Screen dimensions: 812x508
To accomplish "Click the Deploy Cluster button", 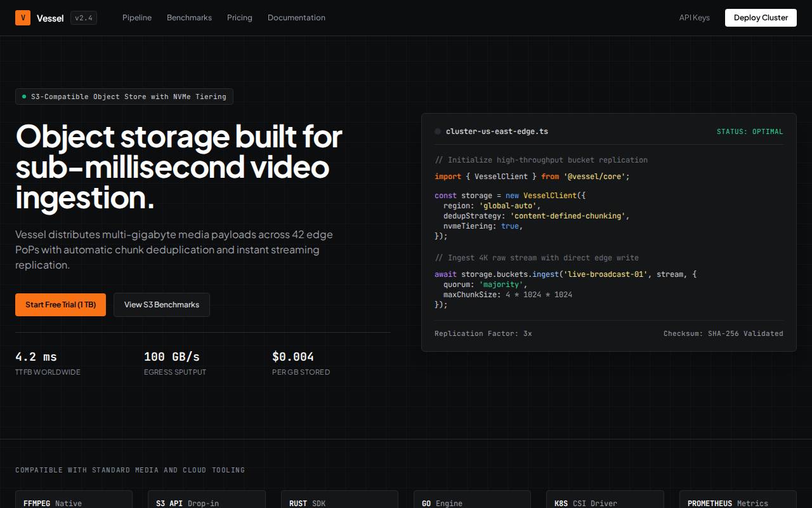I will tap(761, 18).
